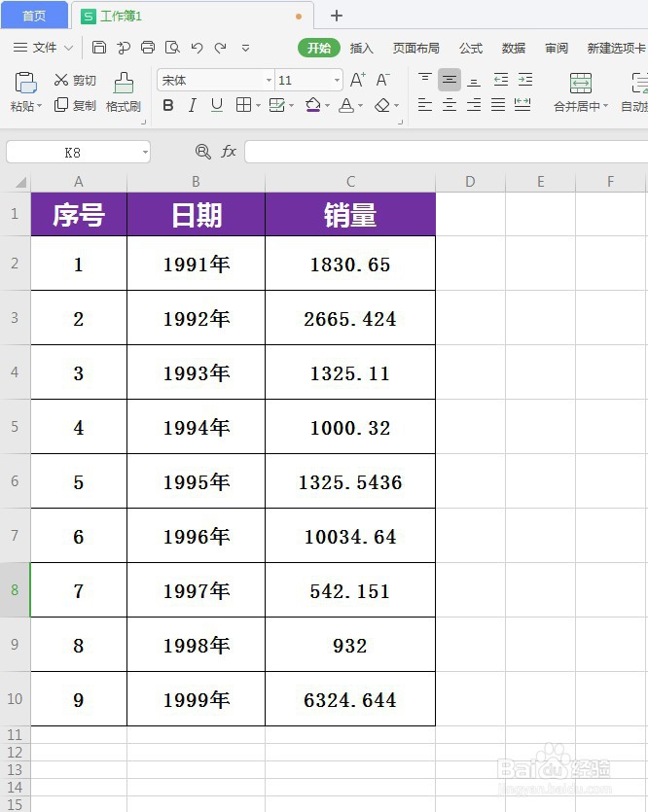Decrease the cell indent

(501, 79)
